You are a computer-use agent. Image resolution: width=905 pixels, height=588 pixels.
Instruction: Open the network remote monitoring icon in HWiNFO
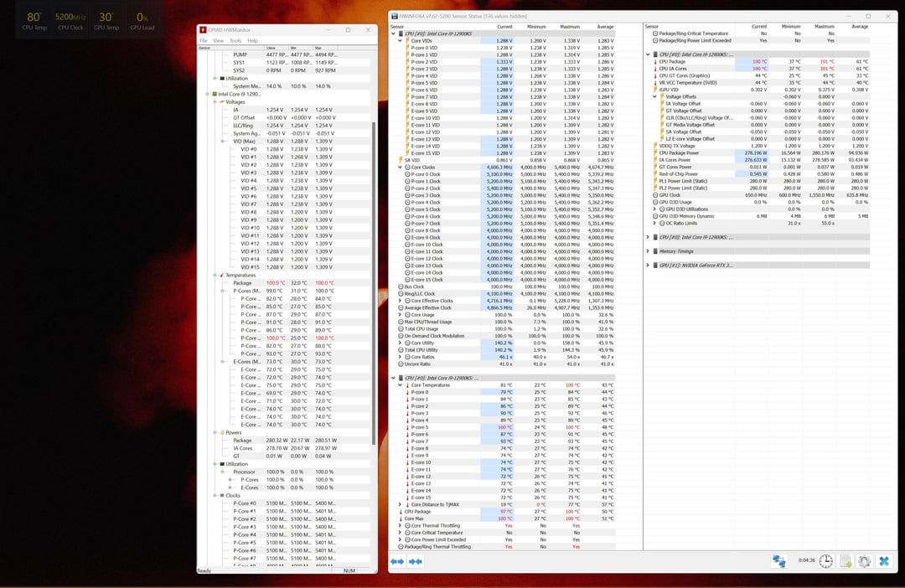pos(779,561)
